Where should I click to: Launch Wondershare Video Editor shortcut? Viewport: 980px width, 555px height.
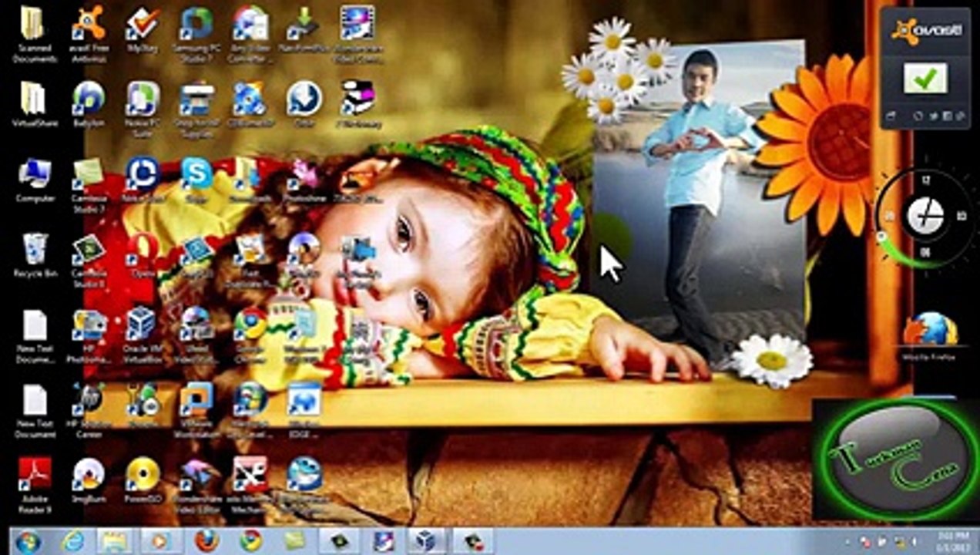(196, 486)
